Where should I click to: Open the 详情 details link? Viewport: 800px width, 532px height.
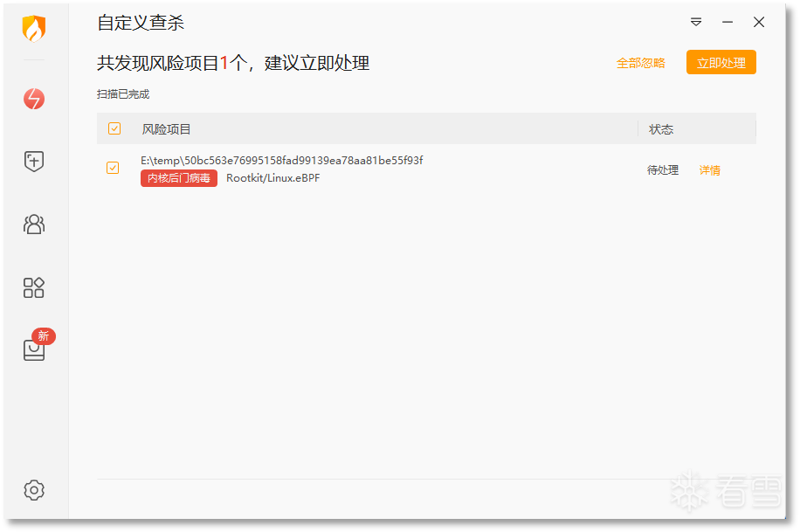pos(709,170)
